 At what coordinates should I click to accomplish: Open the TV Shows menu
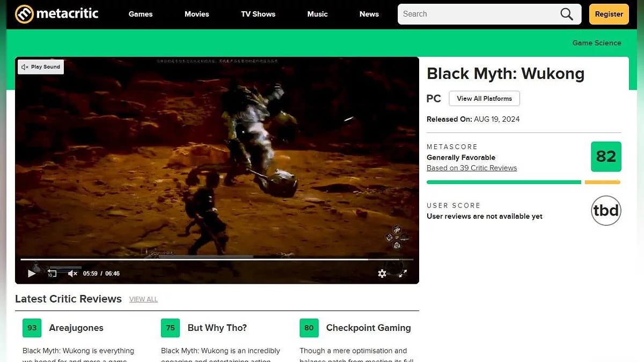pos(258,14)
